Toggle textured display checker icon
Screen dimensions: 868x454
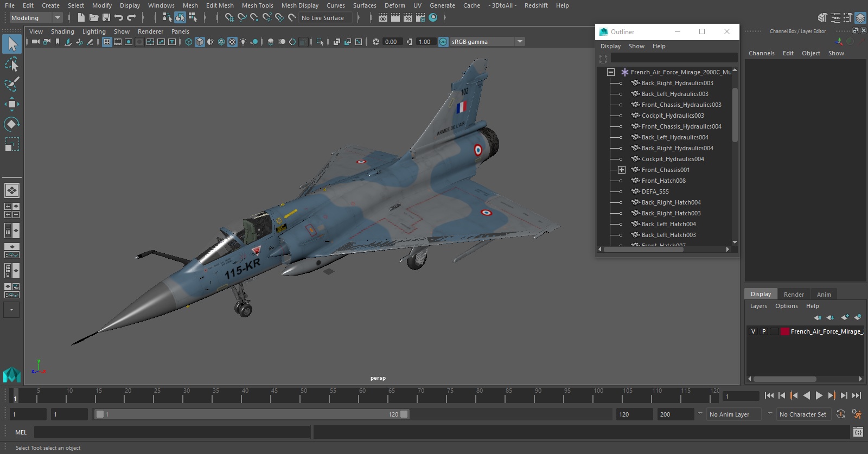pyautogui.click(x=232, y=42)
